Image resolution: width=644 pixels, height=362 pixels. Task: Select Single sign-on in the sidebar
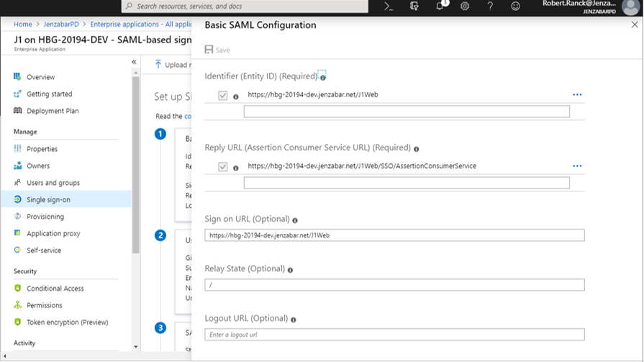[x=48, y=199]
